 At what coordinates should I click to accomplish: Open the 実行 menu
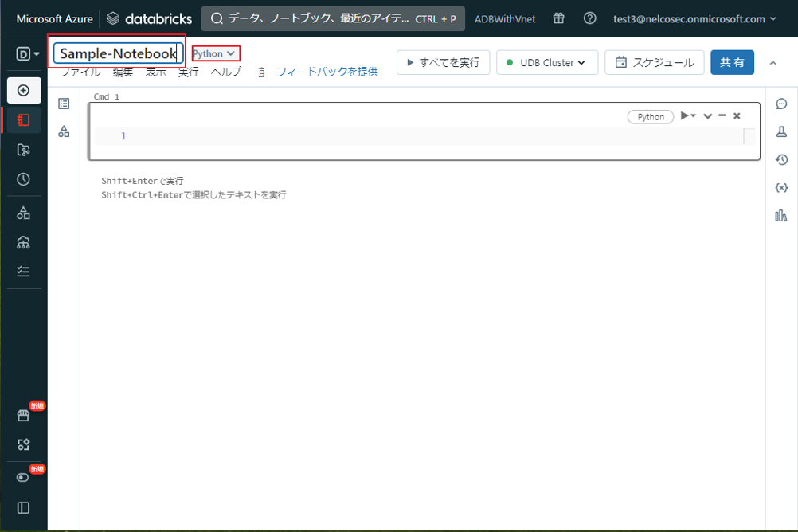[x=188, y=72]
